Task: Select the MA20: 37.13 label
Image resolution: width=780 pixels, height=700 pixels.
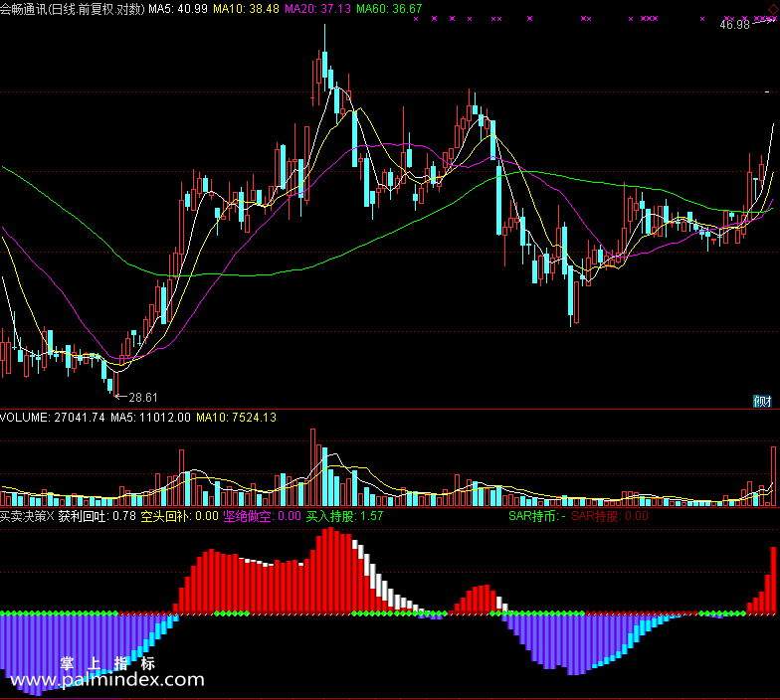Action: point(317,9)
